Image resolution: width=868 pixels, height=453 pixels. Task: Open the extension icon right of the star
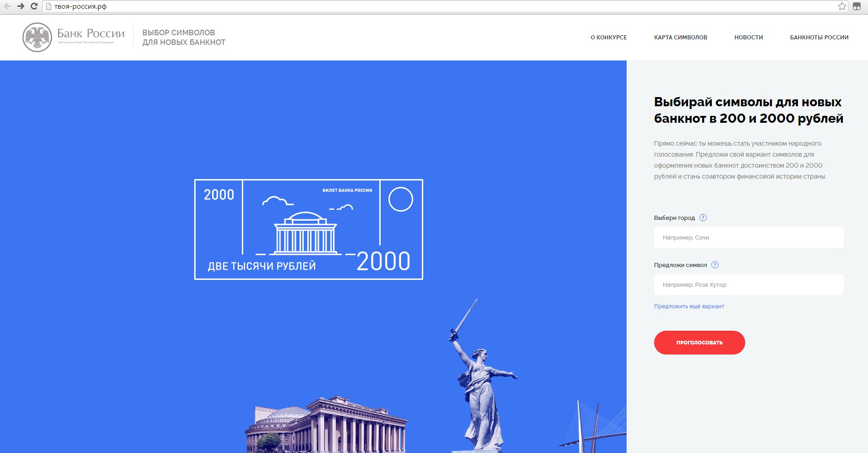point(857,6)
